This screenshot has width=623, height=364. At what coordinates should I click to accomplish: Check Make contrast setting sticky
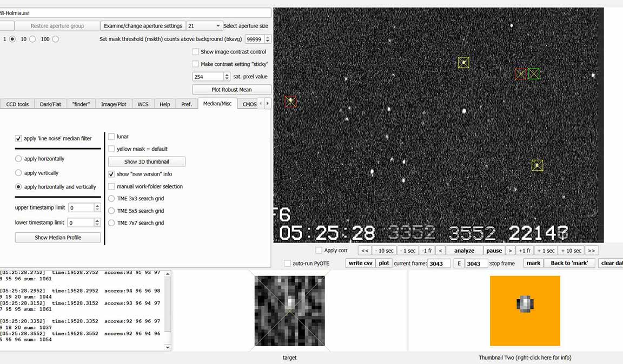click(x=195, y=64)
